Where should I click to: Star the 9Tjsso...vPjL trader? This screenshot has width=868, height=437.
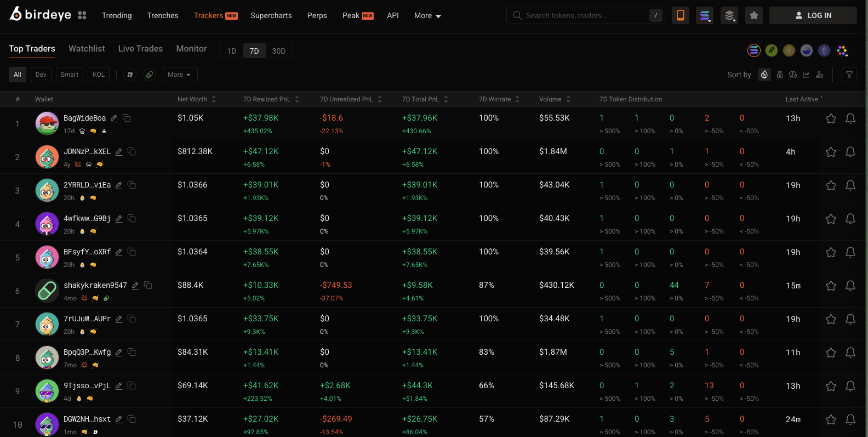[831, 386]
